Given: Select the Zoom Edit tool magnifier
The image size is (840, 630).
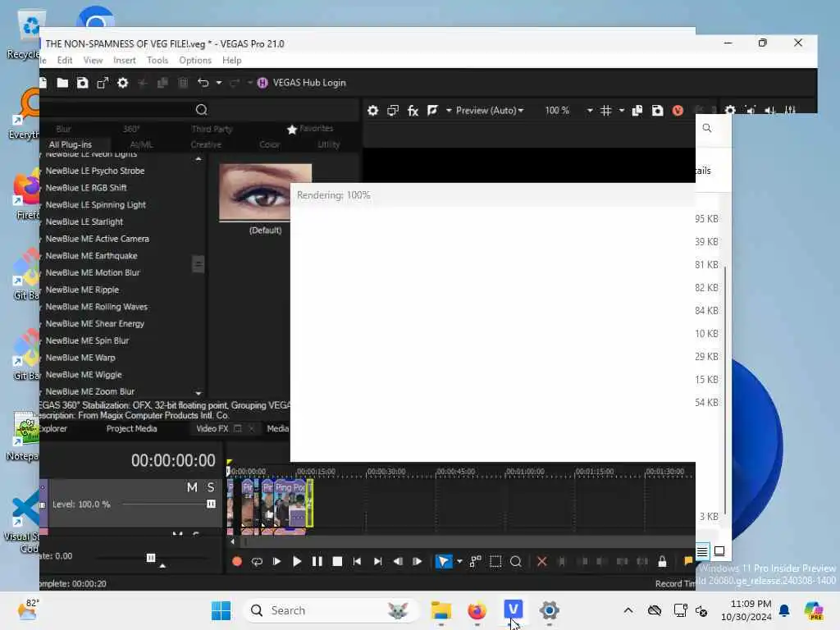Looking at the screenshot, I should point(516,561).
